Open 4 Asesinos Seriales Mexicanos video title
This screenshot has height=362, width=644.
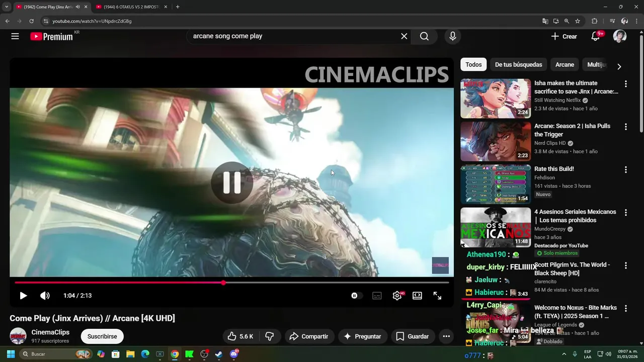click(575, 216)
